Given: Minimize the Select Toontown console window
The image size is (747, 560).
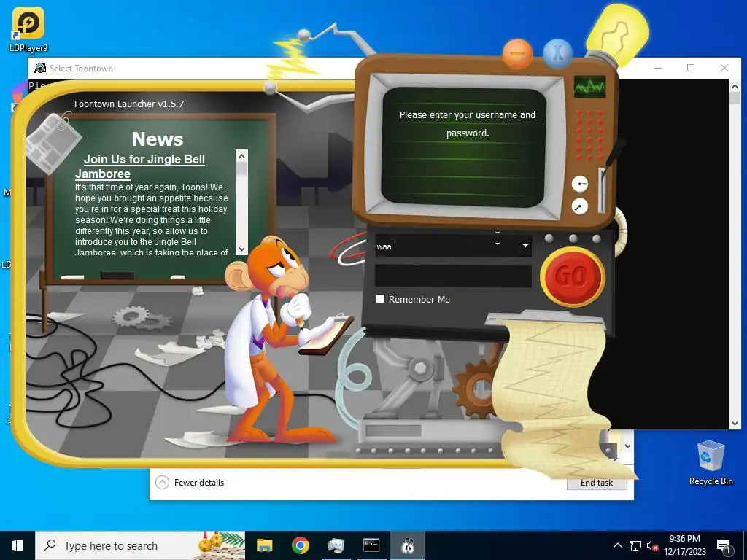Looking at the screenshot, I should (658, 68).
